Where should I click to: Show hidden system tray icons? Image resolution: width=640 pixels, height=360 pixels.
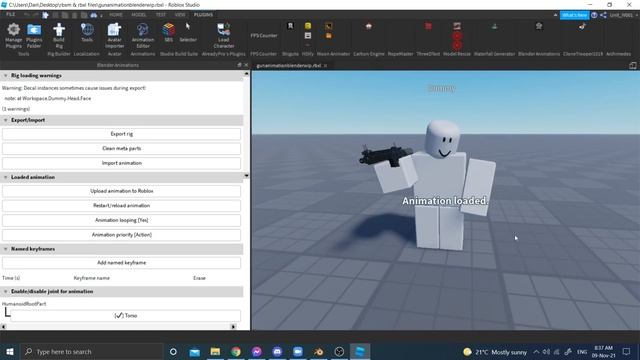point(536,351)
